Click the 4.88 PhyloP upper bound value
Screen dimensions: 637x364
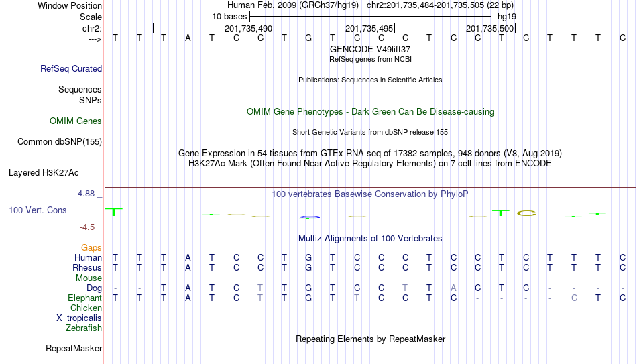pyautogui.click(x=86, y=194)
